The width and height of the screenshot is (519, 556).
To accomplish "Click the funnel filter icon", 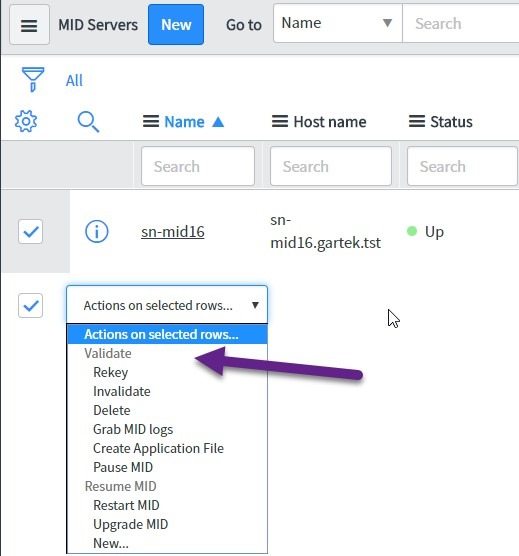I will pos(33,79).
